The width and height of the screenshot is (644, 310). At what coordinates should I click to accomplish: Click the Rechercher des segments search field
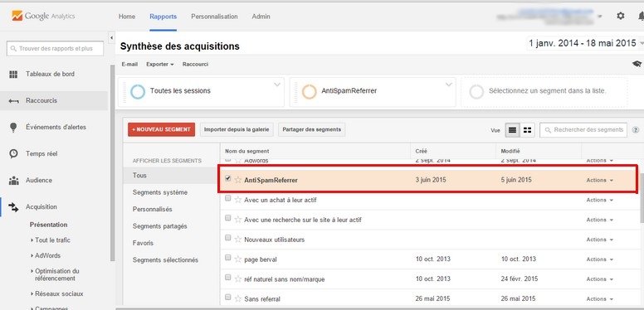coord(583,130)
